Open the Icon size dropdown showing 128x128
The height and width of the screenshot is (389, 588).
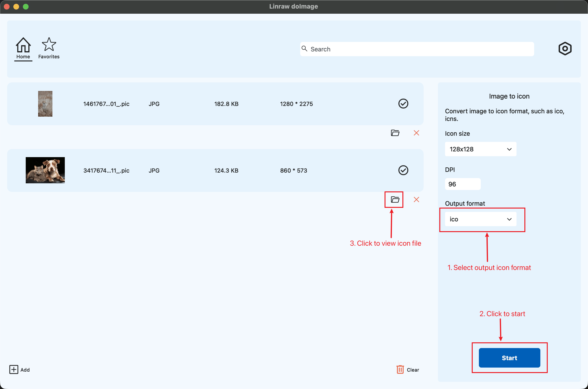pyautogui.click(x=480, y=149)
